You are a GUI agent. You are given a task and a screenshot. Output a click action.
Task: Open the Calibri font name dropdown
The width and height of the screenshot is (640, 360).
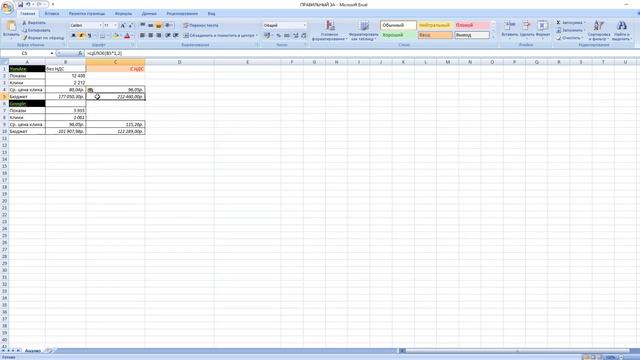[100, 25]
